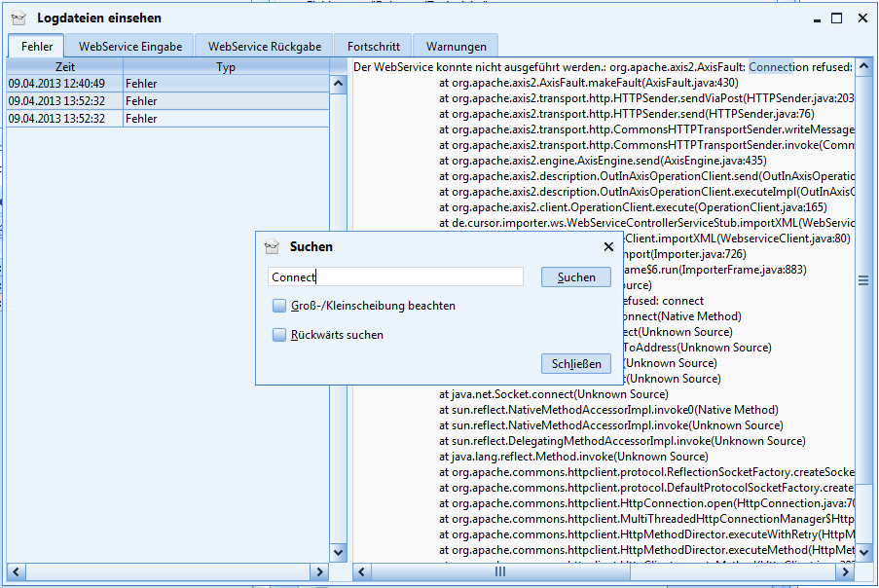This screenshot has height=588, width=879.
Task: Click the search text field containing Connect
Action: (x=394, y=277)
